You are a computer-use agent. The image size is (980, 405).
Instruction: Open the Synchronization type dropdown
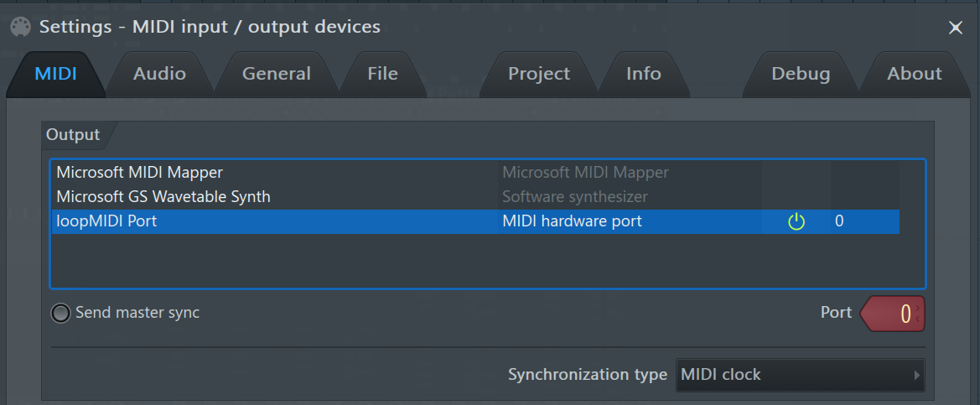point(800,375)
